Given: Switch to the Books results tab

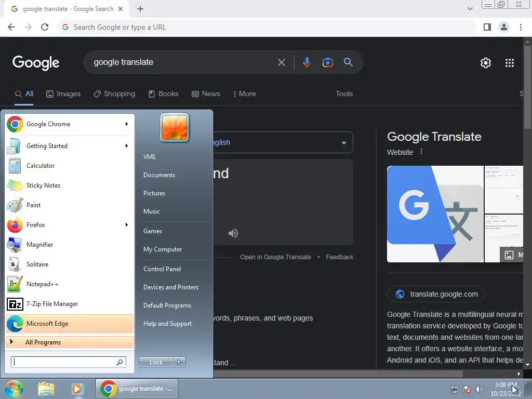Looking at the screenshot, I should [164, 94].
